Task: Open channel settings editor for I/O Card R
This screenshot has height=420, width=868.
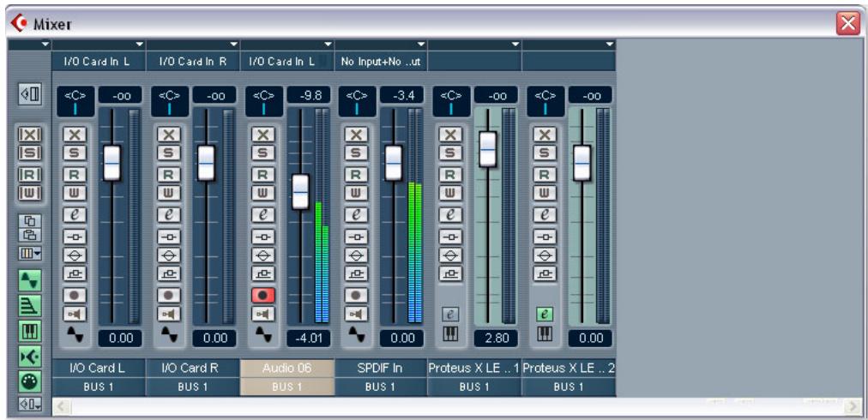Action: [168, 214]
